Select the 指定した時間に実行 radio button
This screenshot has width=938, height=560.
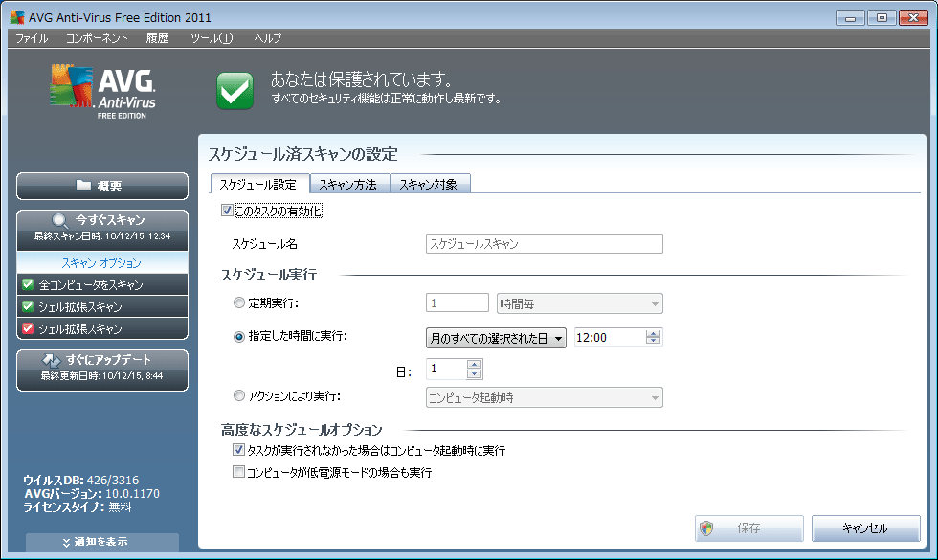pyautogui.click(x=239, y=336)
